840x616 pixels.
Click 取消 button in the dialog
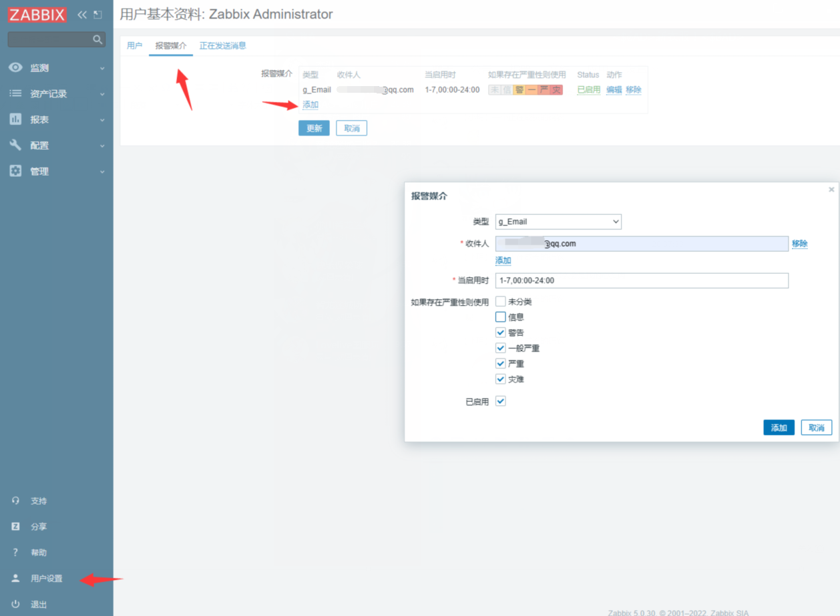(817, 428)
